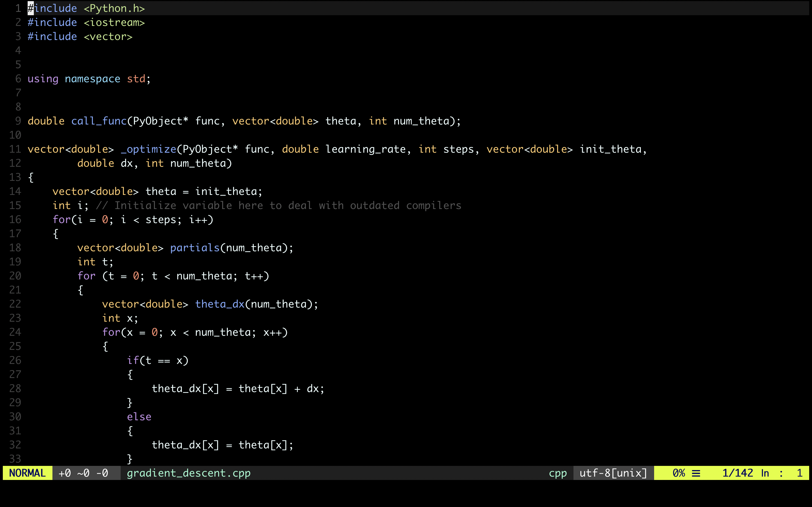812x507 pixels.
Task: Click the call_func function name
Action: (x=99, y=121)
